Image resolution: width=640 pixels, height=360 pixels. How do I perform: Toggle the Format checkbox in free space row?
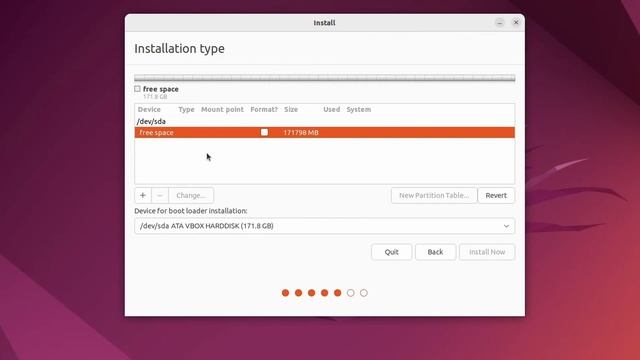(x=264, y=132)
